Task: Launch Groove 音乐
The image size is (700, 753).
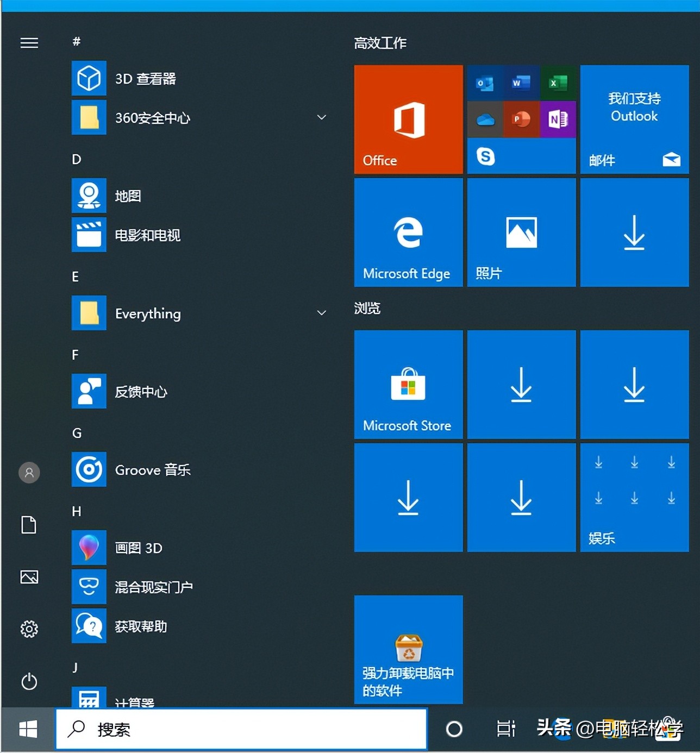Action: point(199,470)
